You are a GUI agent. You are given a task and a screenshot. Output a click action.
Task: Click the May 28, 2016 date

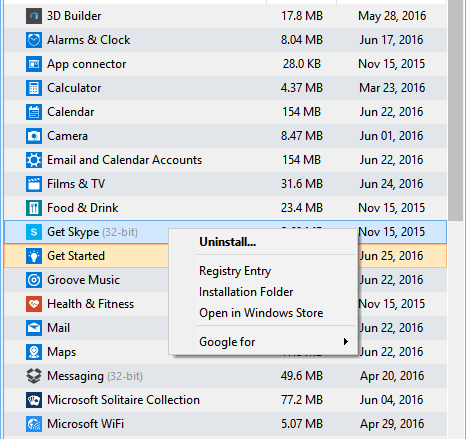(x=392, y=16)
